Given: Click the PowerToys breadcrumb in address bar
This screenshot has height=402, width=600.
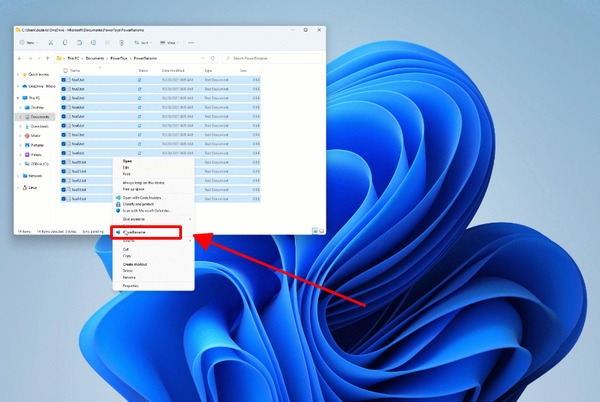Looking at the screenshot, I should pos(119,59).
